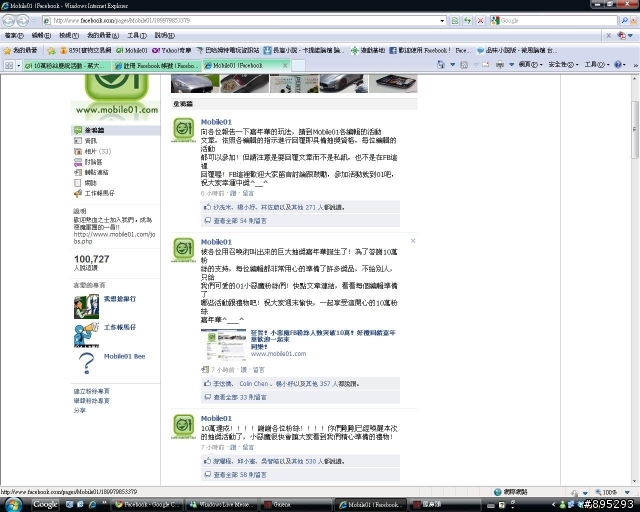The width and height of the screenshot is (640, 512).
Task: Click the silver car photo thumbnail at top left
Action: point(195,84)
